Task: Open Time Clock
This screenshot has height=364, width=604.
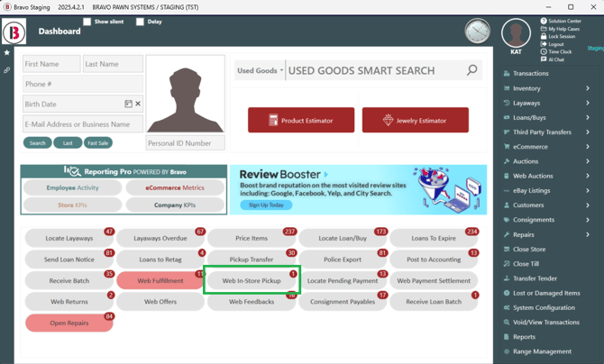Action: click(556, 51)
